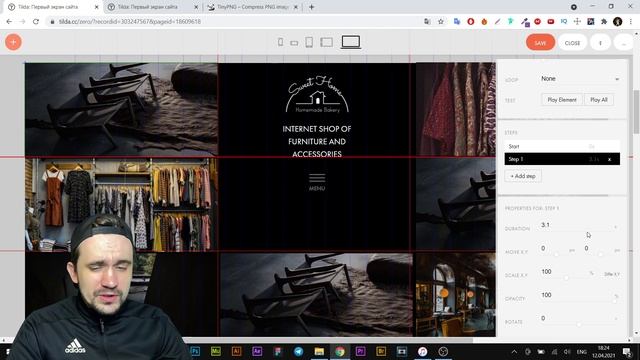Select the clothing rack photo on canvas
This screenshot has height=360, width=640.
(x=121, y=204)
